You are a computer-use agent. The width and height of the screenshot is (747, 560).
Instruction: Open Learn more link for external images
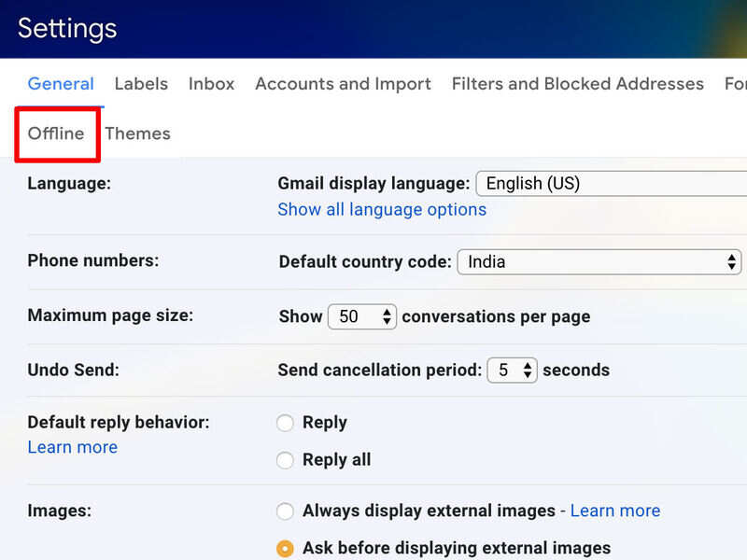615,511
